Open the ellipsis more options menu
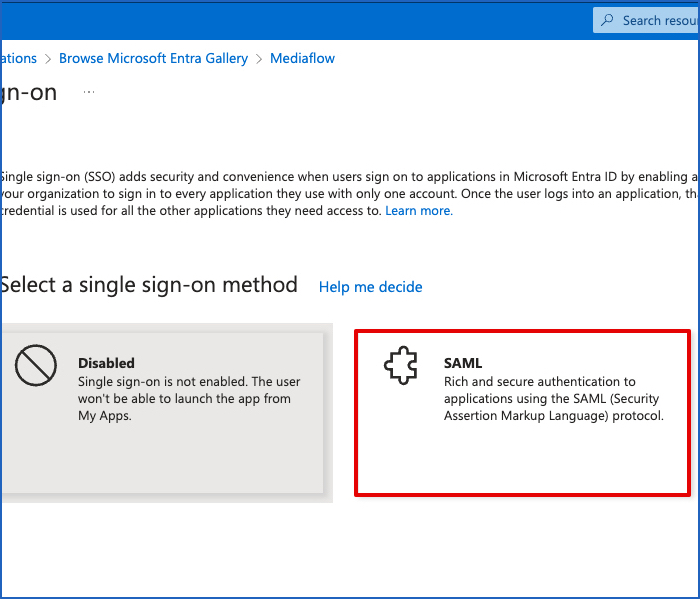 89,92
